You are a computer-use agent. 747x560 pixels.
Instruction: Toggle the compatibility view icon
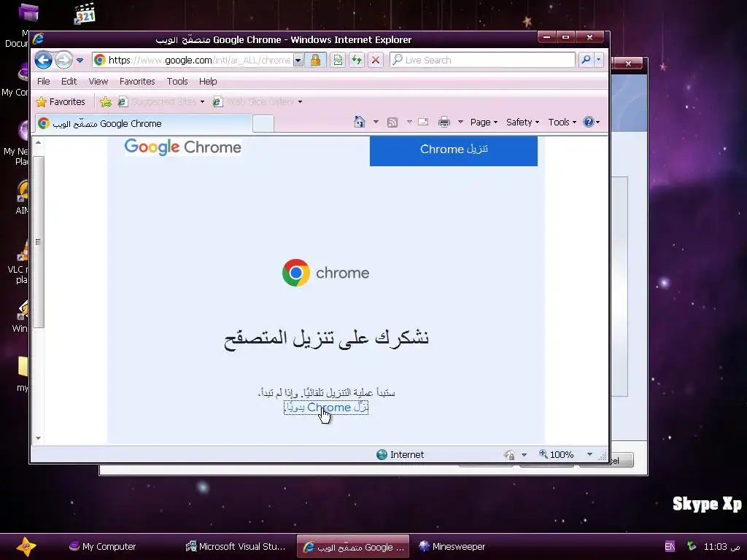(338, 60)
